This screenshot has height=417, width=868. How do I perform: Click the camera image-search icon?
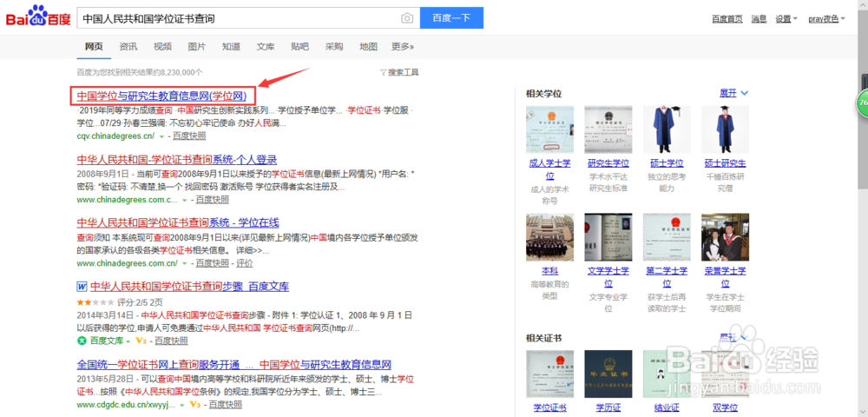coord(407,18)
